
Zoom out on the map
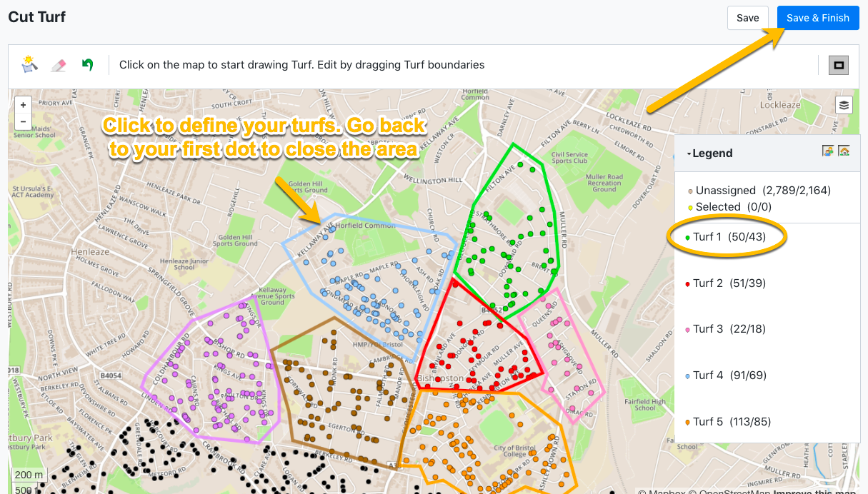click(x=24, y=121)
